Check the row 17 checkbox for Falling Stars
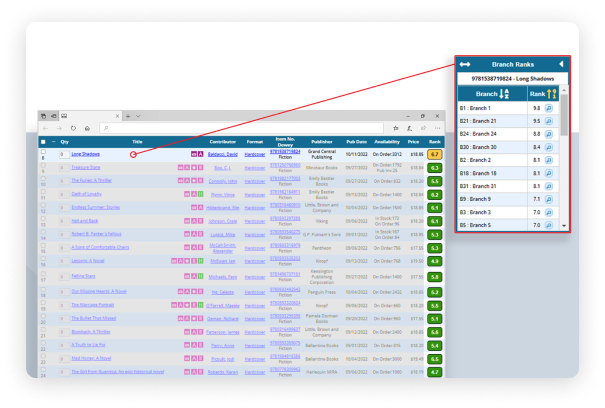Viewport: 605px width, 408px height. coord(43,274)
